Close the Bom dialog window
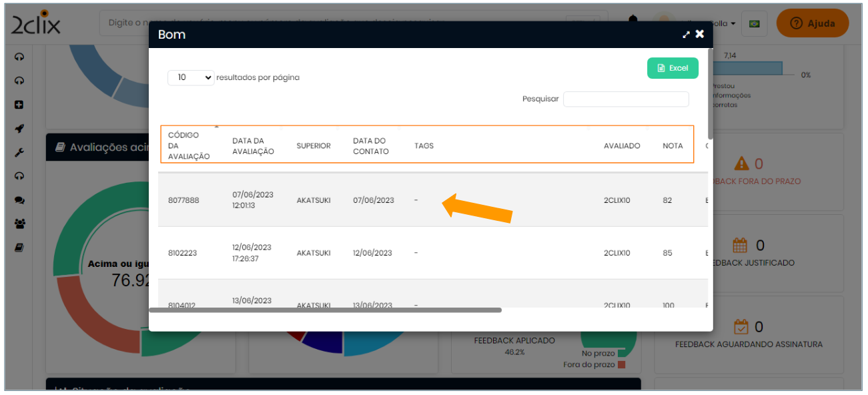 [700, 34]
